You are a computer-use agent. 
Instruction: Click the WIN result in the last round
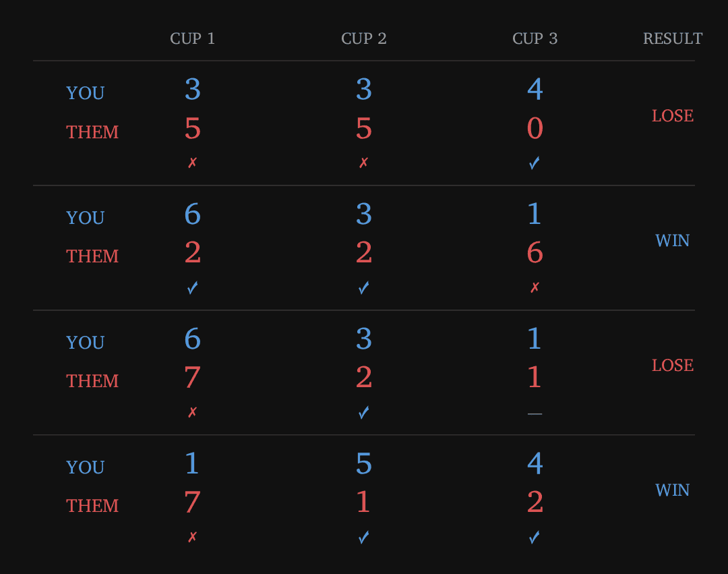click(673, 490)
